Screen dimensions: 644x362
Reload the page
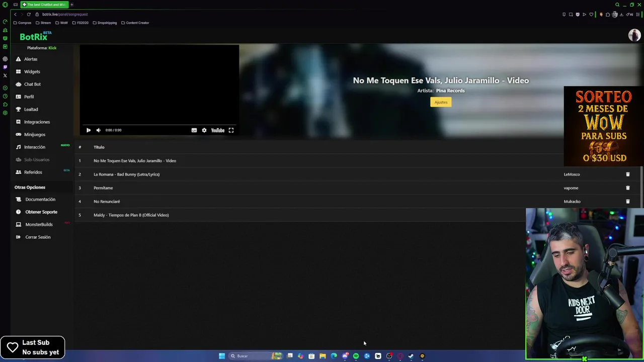(29, 15)
